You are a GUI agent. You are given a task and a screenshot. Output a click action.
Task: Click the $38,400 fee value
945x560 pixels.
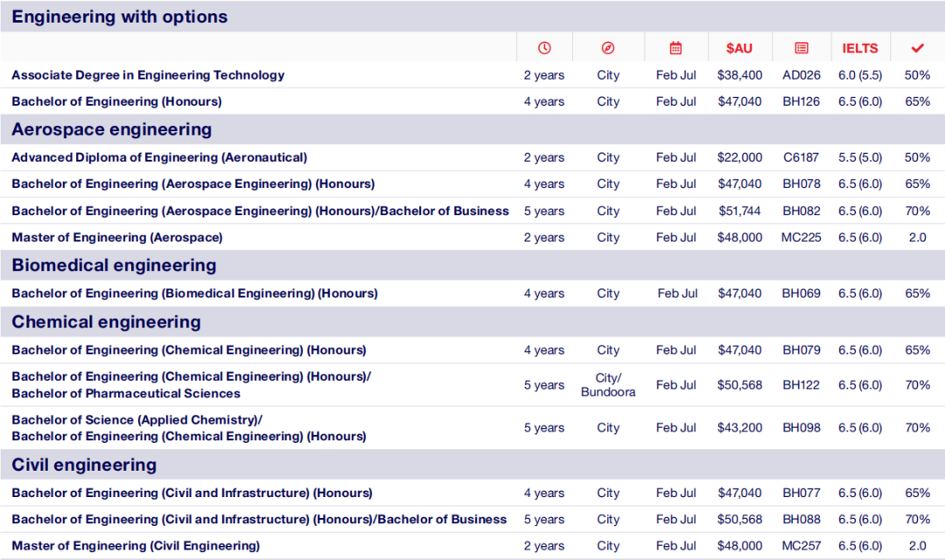[739, 75]
